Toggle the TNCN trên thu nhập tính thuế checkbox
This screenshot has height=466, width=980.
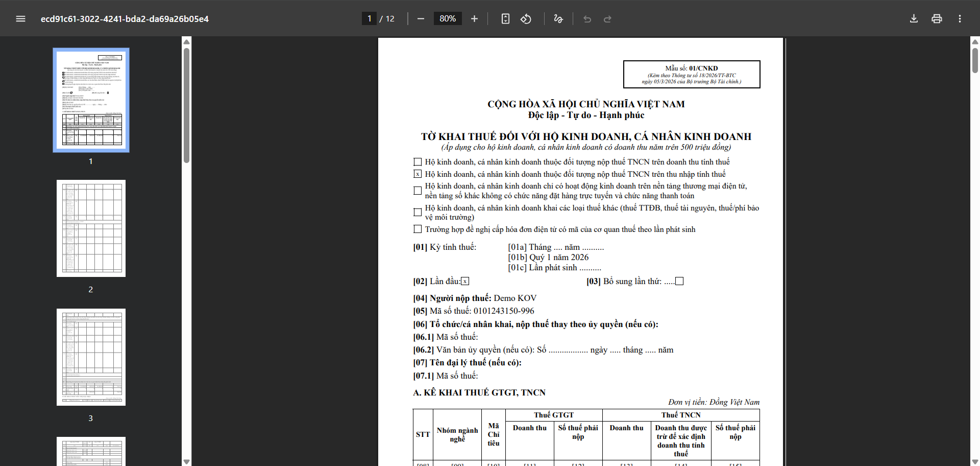[x=418, y=174]
